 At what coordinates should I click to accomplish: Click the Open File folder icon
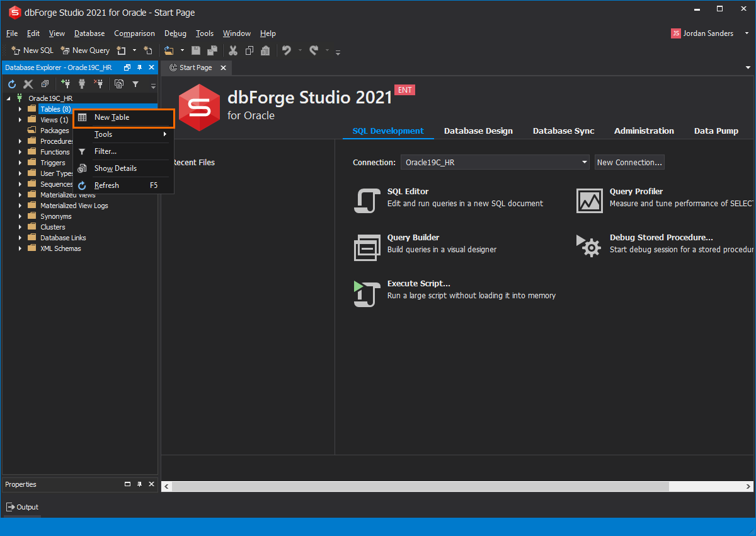168,50
